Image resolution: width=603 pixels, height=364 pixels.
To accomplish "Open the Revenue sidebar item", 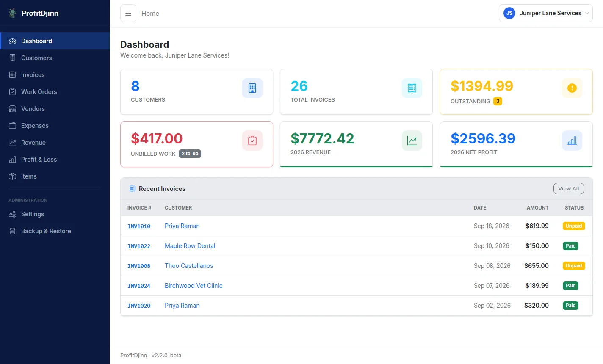I will [x=55, y=143].
